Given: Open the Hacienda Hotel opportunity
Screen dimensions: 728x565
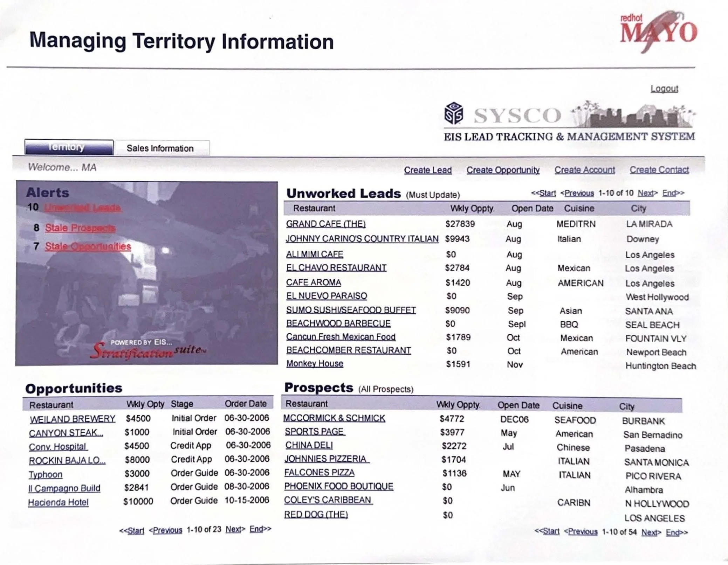Looking at the screenshot, I should click(58, 503).
